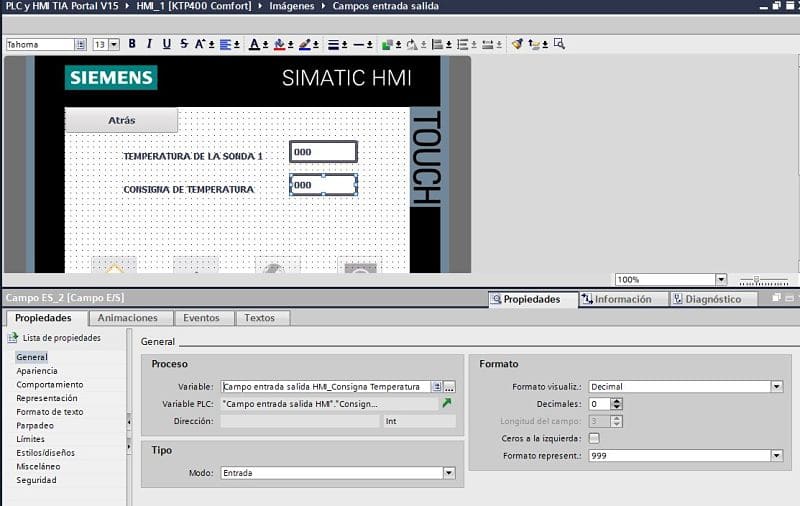Toggle Bold text formatting
800x506 pixels.
coord(132,44)
